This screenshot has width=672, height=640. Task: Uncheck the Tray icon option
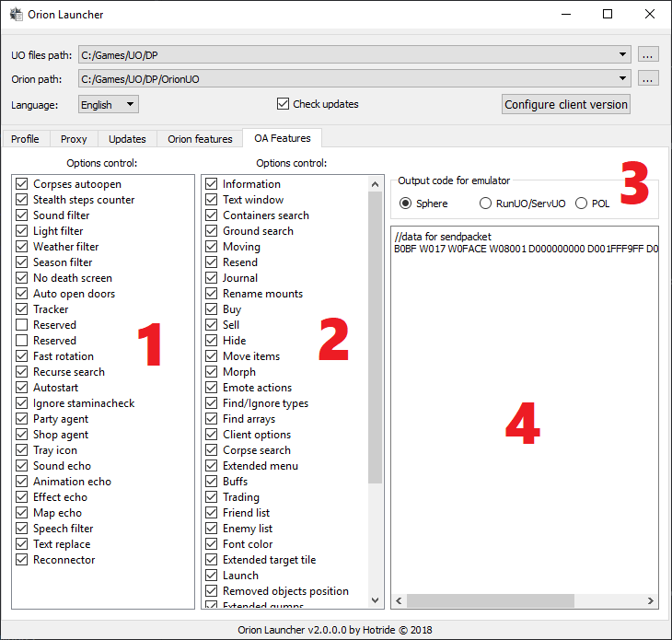point(22,450)
